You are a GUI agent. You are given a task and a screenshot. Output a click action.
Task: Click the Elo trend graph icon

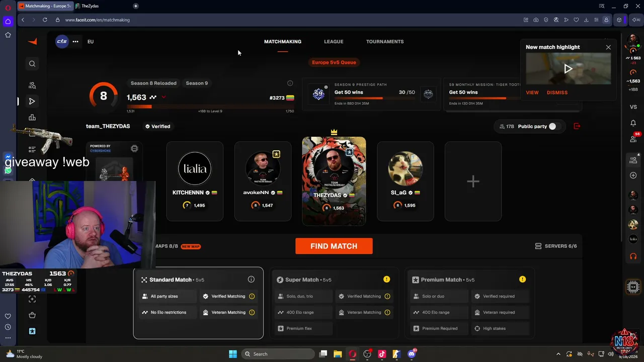153,98
